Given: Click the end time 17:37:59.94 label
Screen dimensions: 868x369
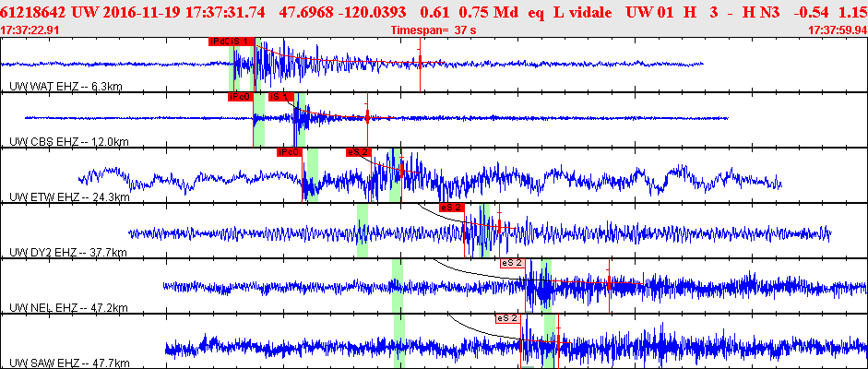Looking at the screenshot, I should 837,30.
